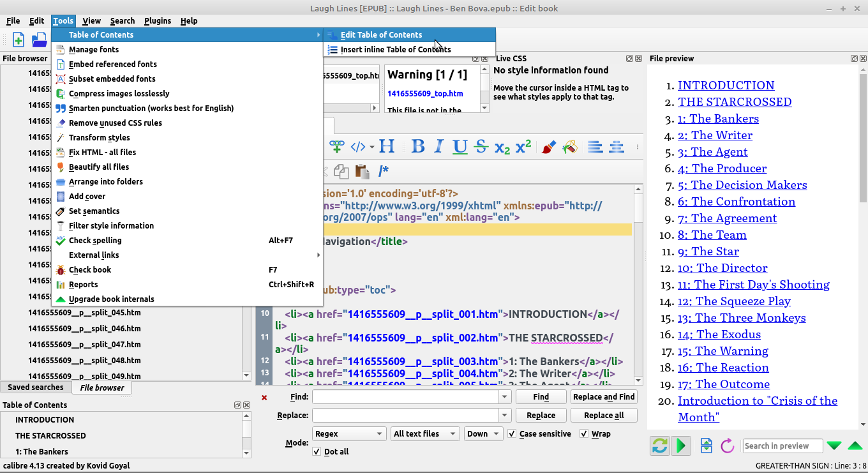Click the superscript icon
The width and height of the screenshot is (868, 473).
[523, 147]
